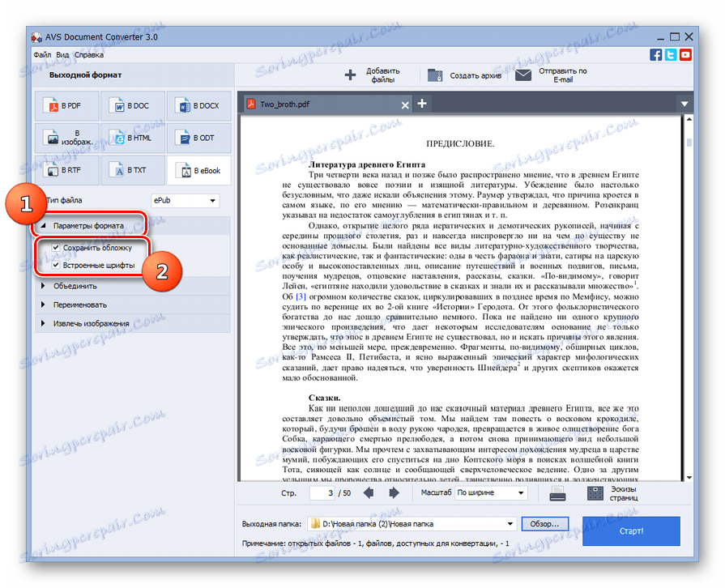The width and height of the screenshot is (725, 588).
Task: Select the 'В DOC' output format
Action: click(133, 106)
